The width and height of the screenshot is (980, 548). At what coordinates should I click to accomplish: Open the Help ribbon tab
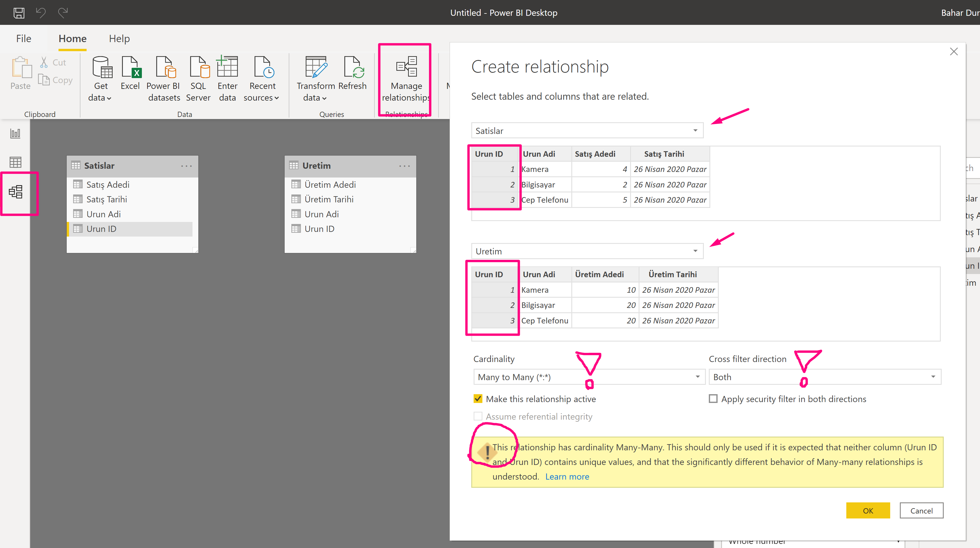point(119,38)
